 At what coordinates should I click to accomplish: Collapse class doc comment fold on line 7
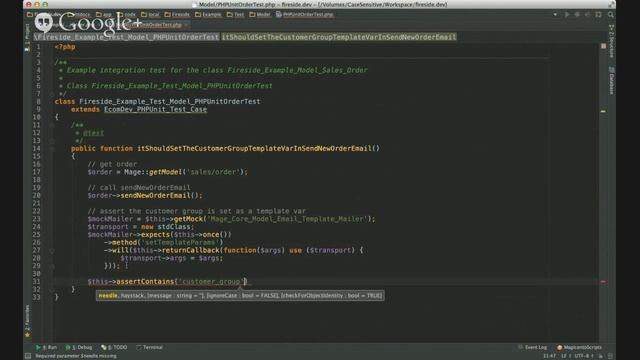coord(52,94)
